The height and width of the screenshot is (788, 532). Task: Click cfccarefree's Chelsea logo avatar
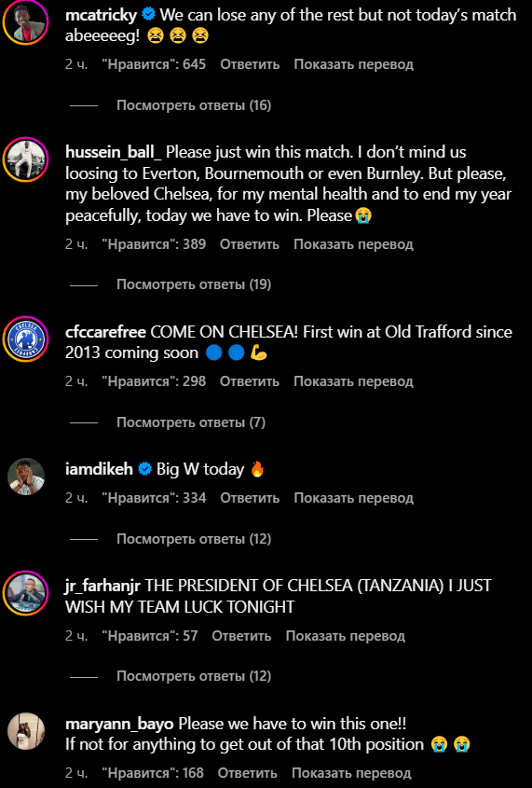coord(25,339)
